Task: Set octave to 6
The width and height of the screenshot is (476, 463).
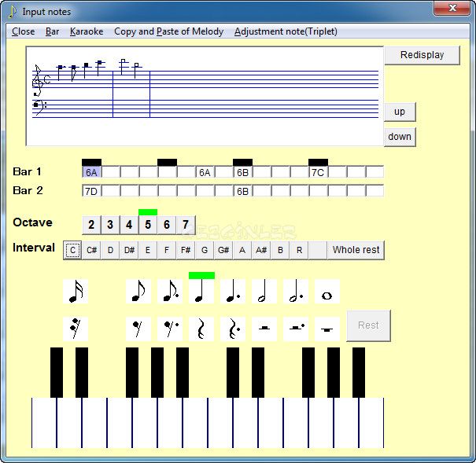Action: click(167, 225)
